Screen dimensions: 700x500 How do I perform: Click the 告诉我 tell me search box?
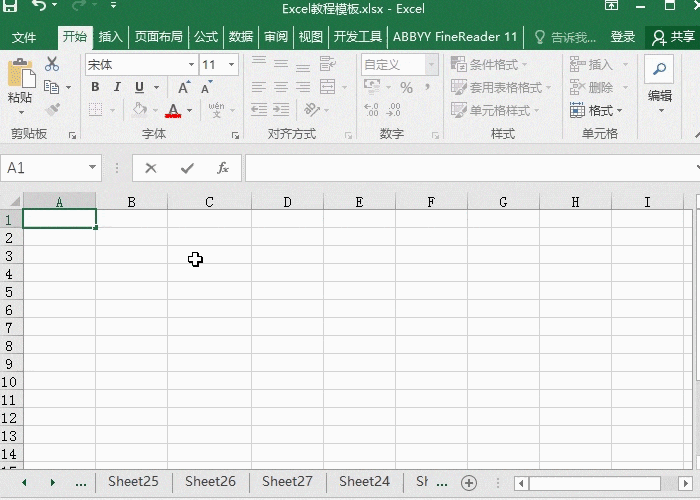(x=565, y=37)
